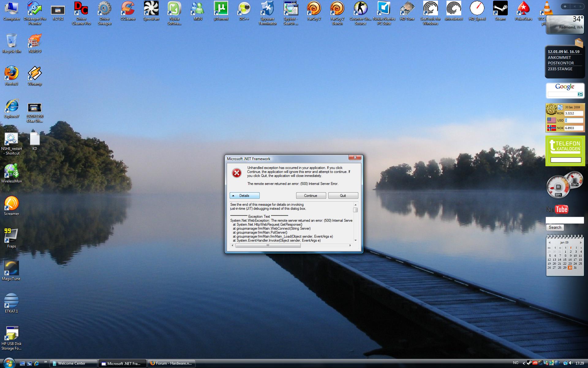Select day 30 in calendar gadget
Viewport: 588px width, 368px height.
570,268
